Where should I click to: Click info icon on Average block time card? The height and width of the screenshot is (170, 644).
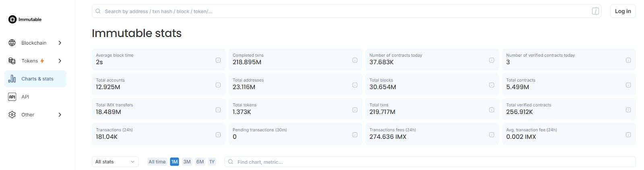pyautogui.click(x=218, y=60)
